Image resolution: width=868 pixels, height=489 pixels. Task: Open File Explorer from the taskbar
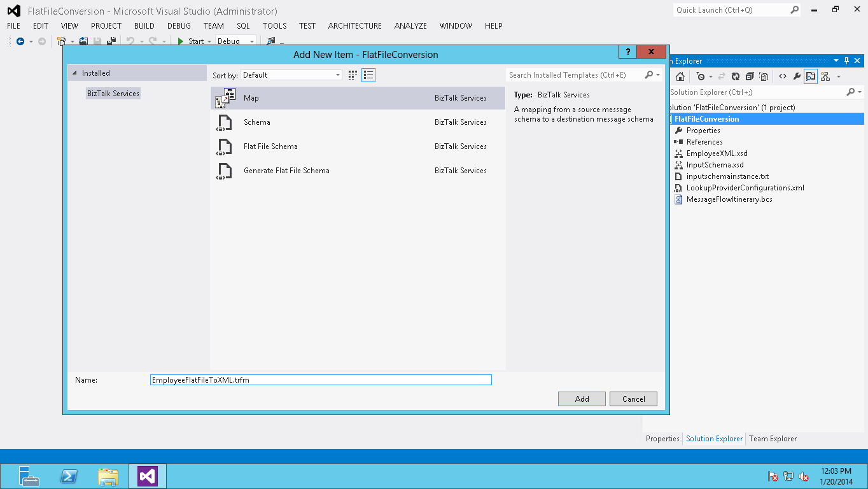108,476
